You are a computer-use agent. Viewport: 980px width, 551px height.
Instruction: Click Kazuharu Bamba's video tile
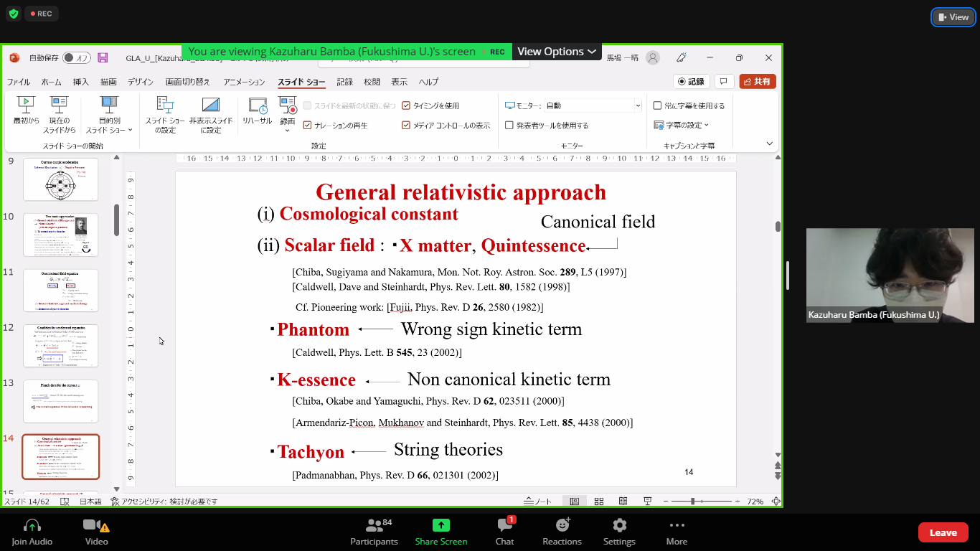890,275
